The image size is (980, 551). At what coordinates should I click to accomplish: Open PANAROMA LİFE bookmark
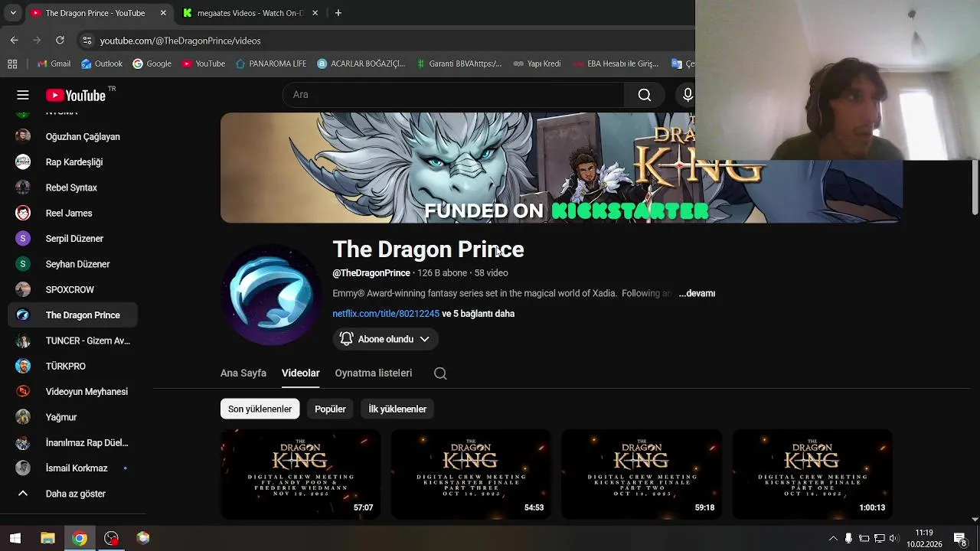click(271, 64)
